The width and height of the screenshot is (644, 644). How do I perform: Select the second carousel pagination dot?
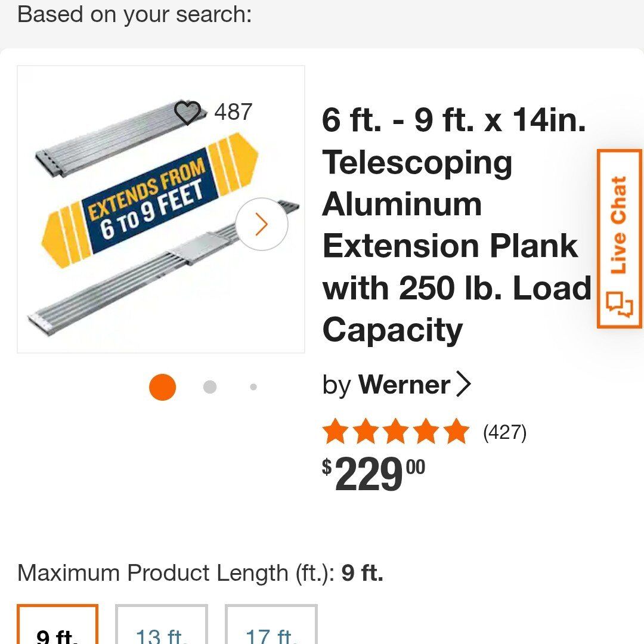tap(210, 386)
